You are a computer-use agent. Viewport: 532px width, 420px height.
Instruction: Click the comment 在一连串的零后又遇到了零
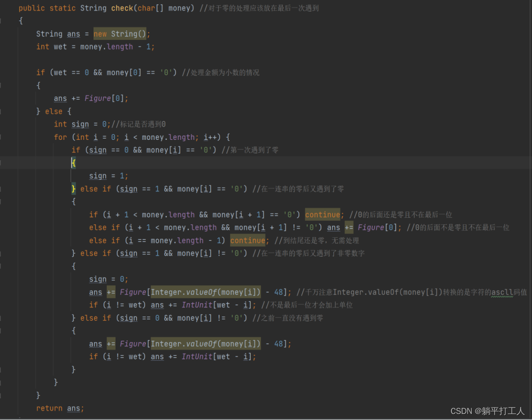(x=298, y=189)
